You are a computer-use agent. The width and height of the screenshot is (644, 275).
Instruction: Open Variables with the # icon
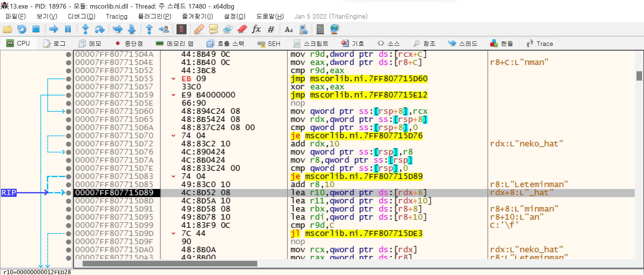271,29
